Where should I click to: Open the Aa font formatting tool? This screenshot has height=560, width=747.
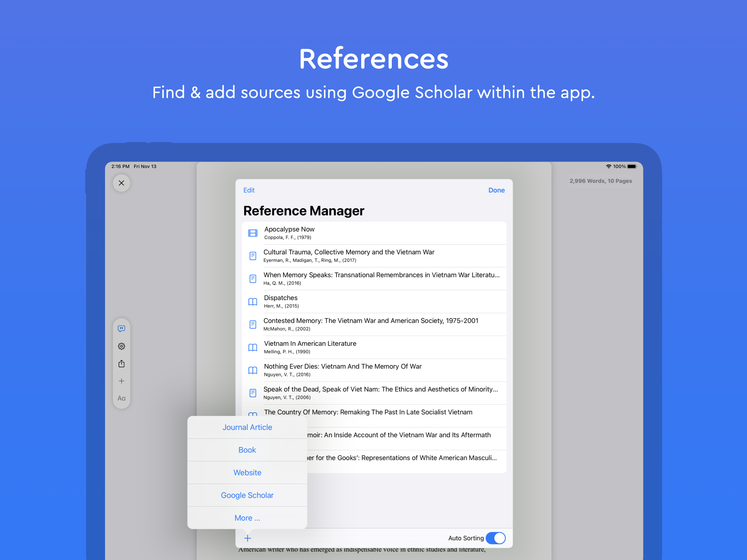coord(121,398)
